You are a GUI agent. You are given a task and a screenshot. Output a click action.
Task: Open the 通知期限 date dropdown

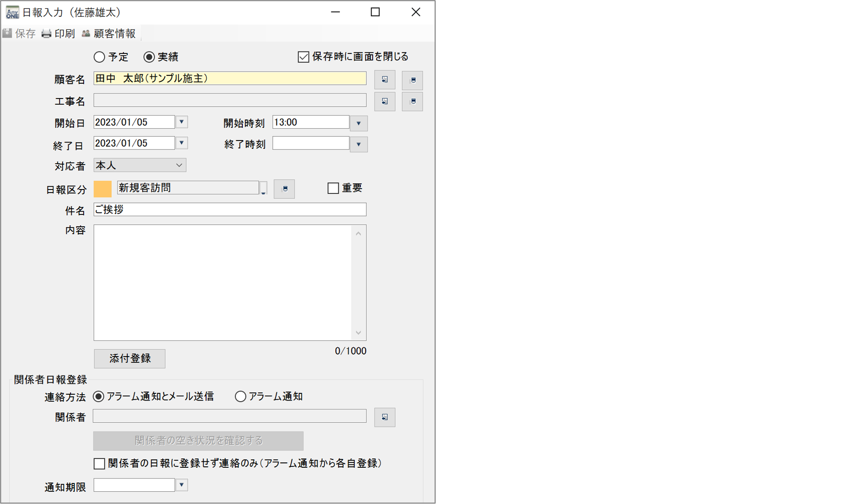click(x=181, y=485)
